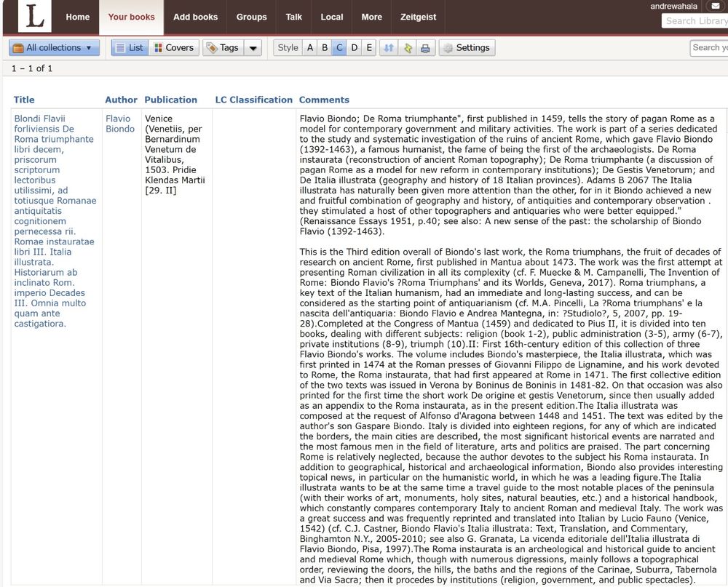Sort by the Title column header
This screenshot has height=587, width=728.
coord(24,100)
